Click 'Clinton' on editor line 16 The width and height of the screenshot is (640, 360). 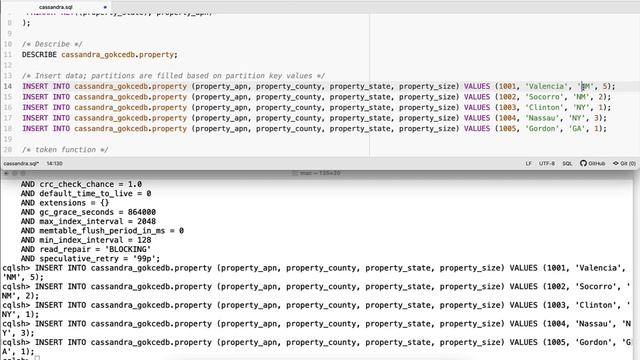pyautogui.click(x=544, y=108)
